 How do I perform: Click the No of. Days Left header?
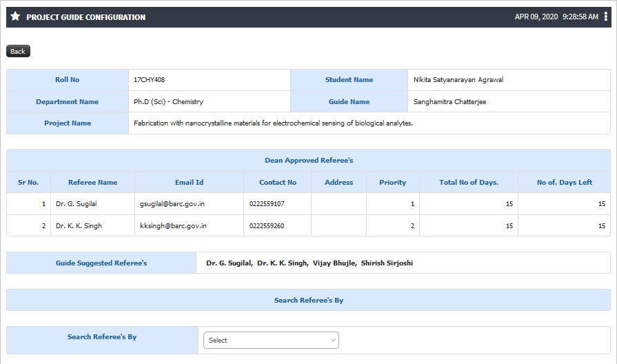point(565,182)
